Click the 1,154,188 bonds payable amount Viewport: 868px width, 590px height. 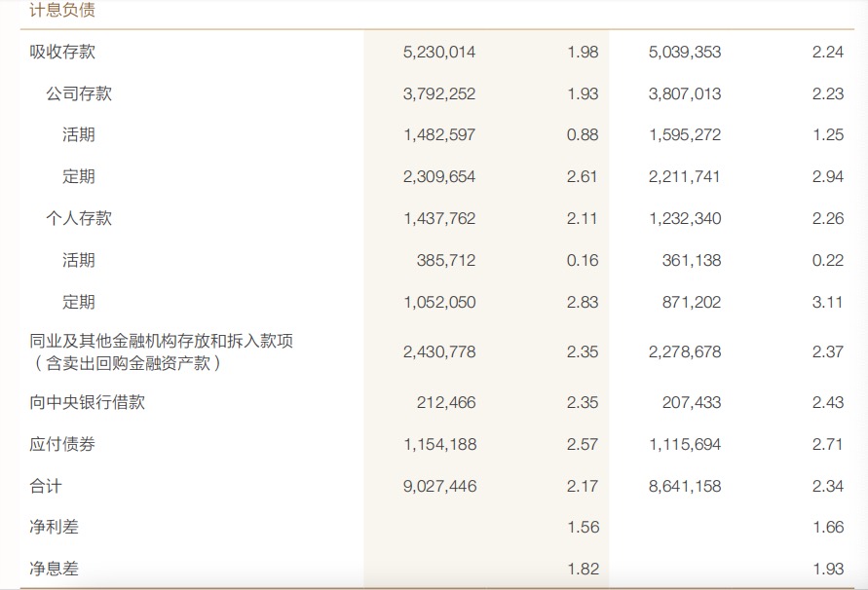pyautogui.click(x=439, y=444)
